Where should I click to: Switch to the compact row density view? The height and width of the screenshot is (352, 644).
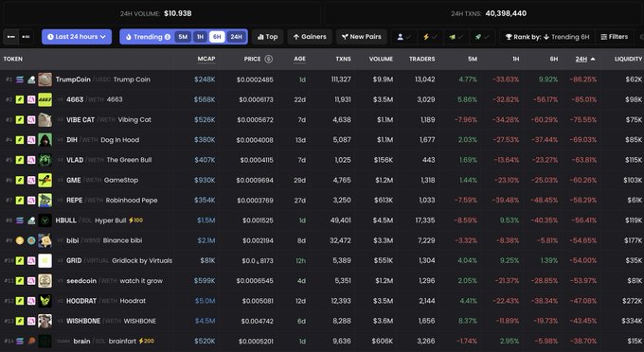11,37
